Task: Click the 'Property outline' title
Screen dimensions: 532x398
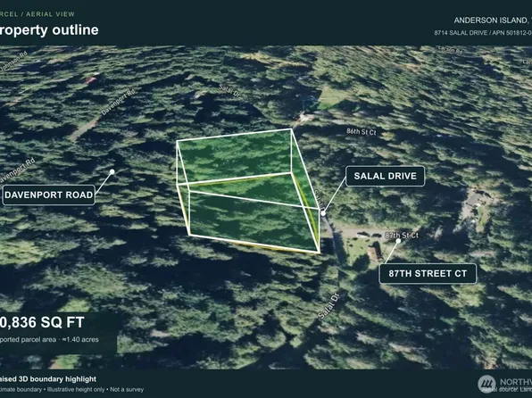Action: (49, 29)
